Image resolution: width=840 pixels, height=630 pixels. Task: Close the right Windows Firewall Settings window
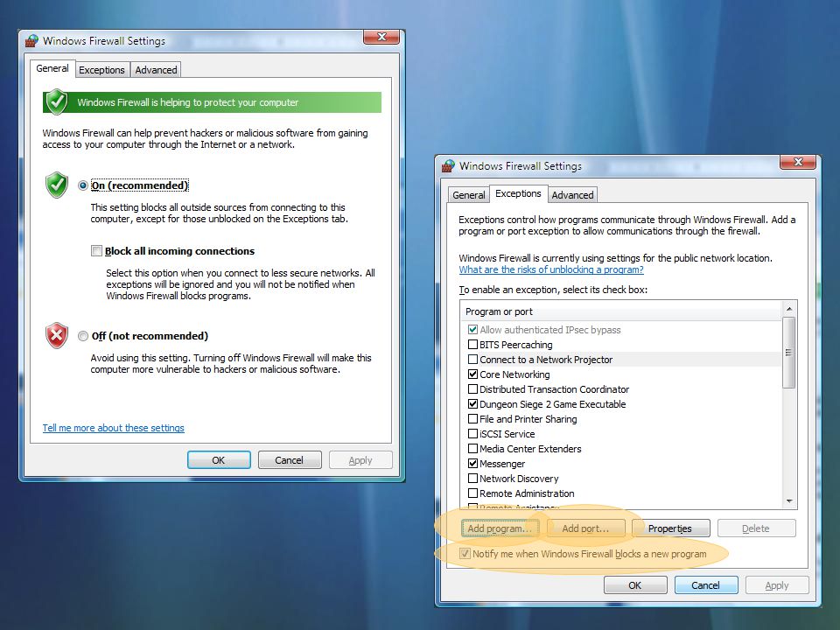coord(798,162)
